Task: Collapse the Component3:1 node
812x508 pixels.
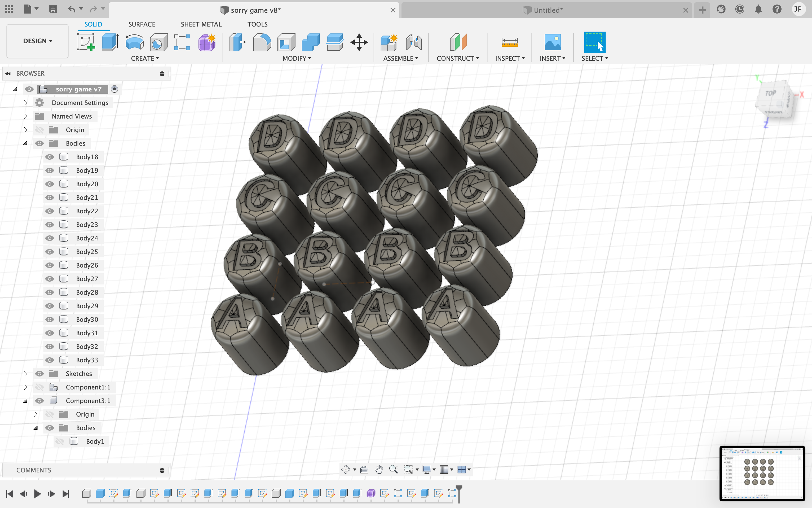Action: [x=25, y=401]
